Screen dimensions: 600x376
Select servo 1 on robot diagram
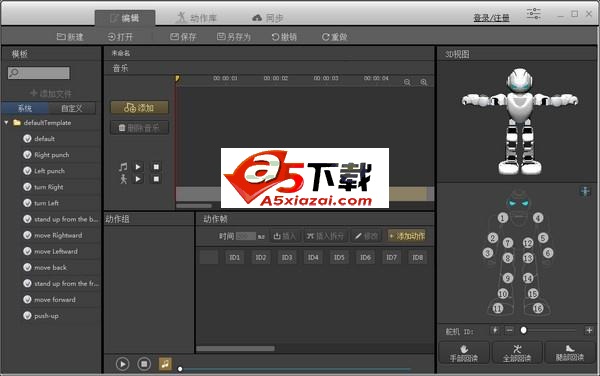click(502, 218)
